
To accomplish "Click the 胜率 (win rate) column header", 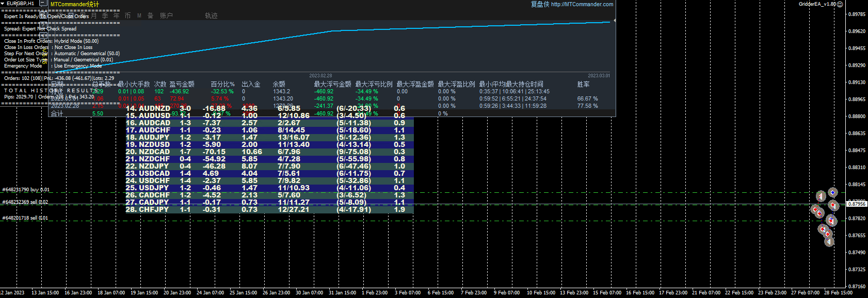I will 583,84.
